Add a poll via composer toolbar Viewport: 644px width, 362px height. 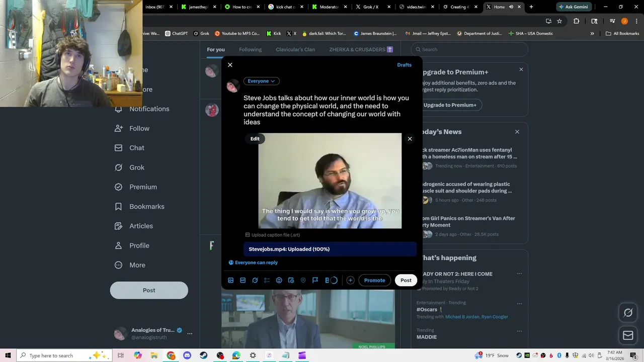pyautogui.click(x=267, y=280)
